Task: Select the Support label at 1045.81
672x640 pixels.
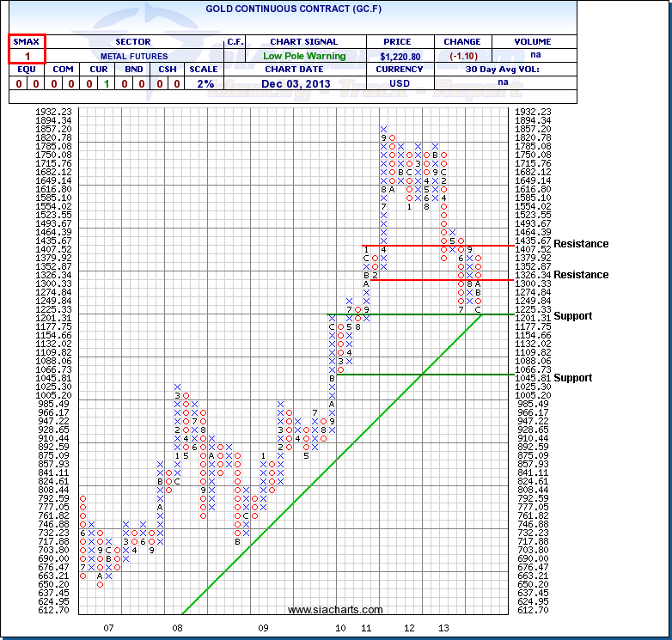Action: (x=572, y=378)
